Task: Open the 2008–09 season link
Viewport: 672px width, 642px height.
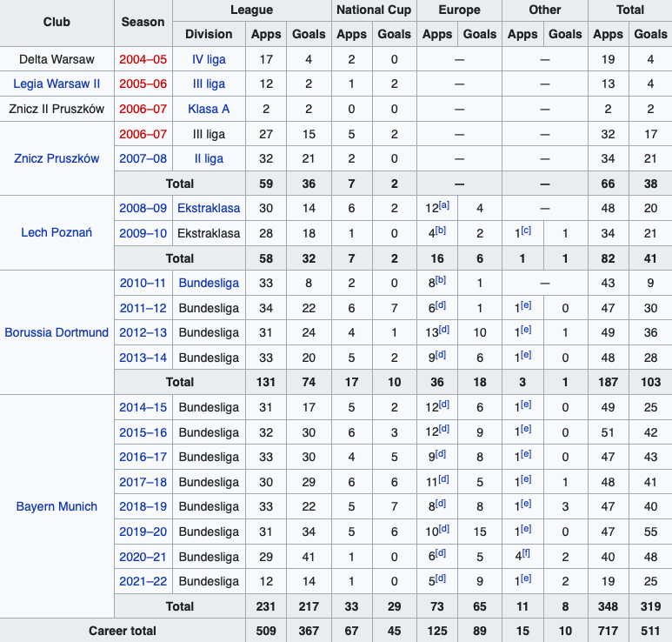Action: coord(143,208)
